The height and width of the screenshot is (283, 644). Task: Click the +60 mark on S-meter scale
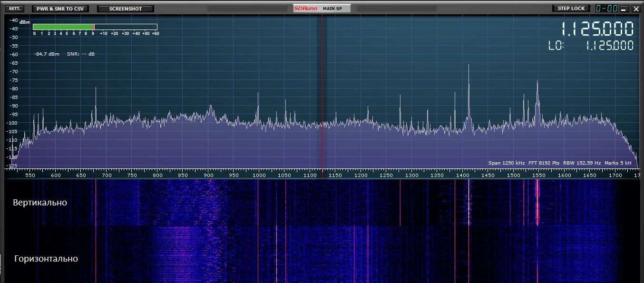click(155, 33)
